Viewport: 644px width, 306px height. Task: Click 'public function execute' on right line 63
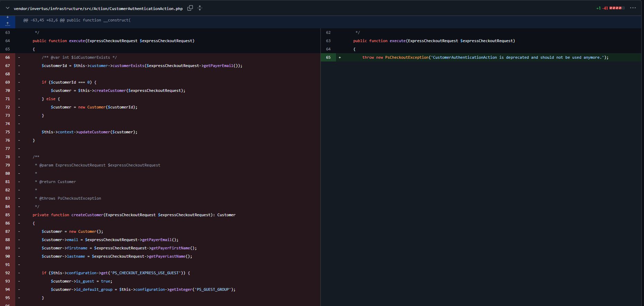coord(380,41)
